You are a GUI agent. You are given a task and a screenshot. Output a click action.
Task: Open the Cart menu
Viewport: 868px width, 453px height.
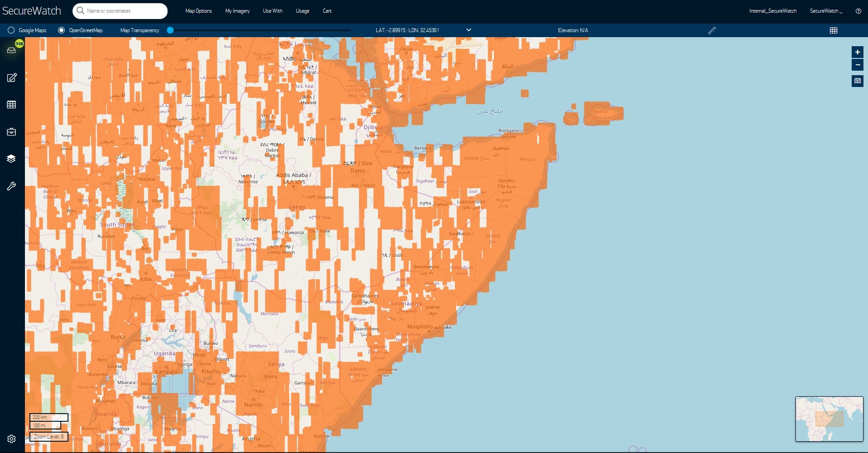[327, 11]
